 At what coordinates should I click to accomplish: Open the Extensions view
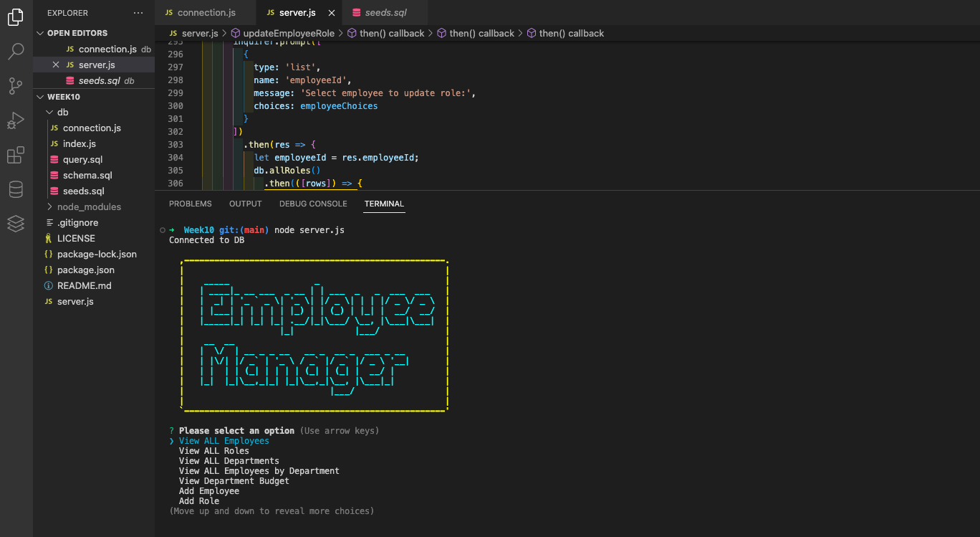coord(16,155)
